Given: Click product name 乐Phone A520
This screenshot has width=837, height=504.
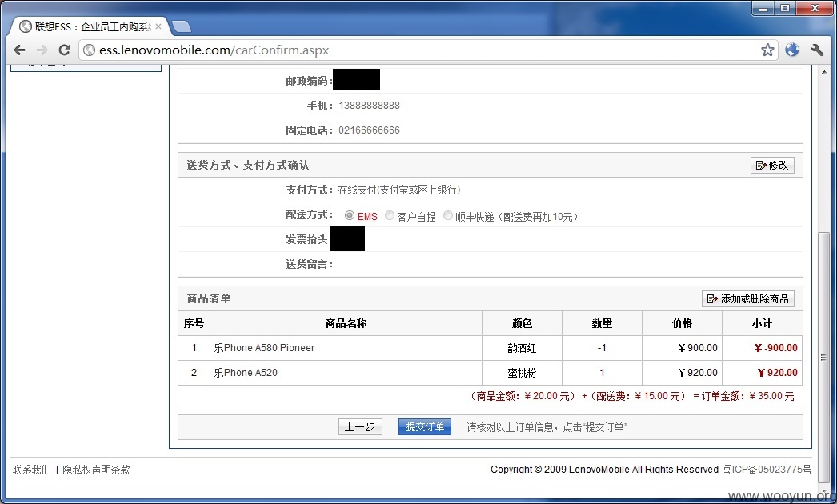Looking at the screenshot, I should pyautogui.click(x=246, y=373).
